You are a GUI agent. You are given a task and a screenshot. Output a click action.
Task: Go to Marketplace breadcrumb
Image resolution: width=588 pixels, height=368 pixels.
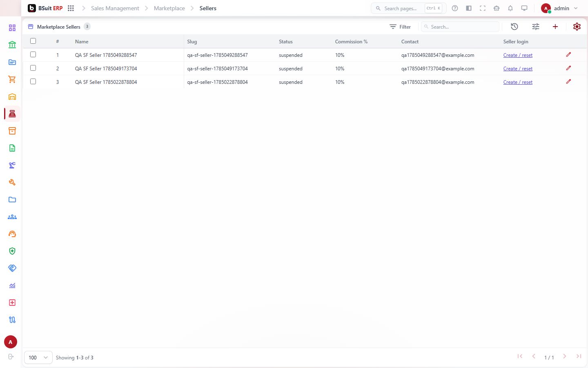(169, 8)
